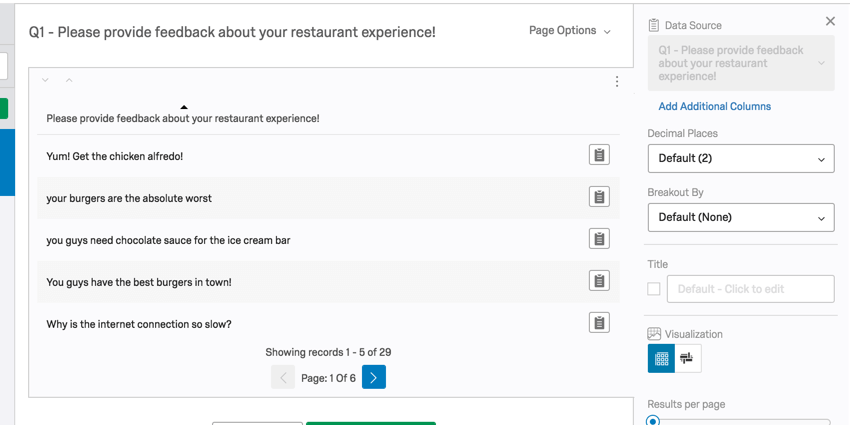Enable the Title checkbox
Screen dimensions: 850x425
pyautogui.click(x=654, y=289)
